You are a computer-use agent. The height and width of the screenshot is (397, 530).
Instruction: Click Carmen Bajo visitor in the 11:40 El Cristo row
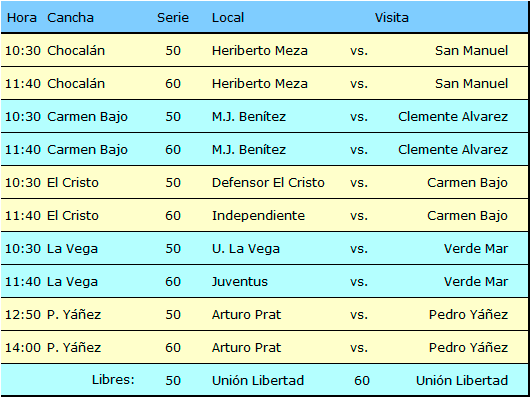pyautogui.click(x=467, y=216)
